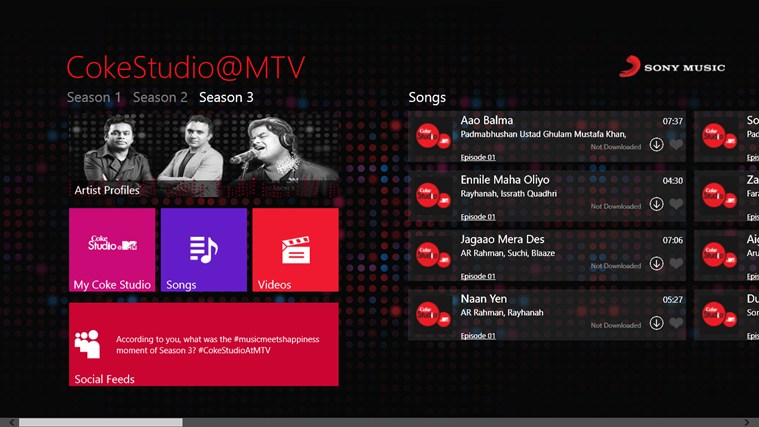Click artist text AR Rahman, Rayhanah

click(x=501, y=313)
